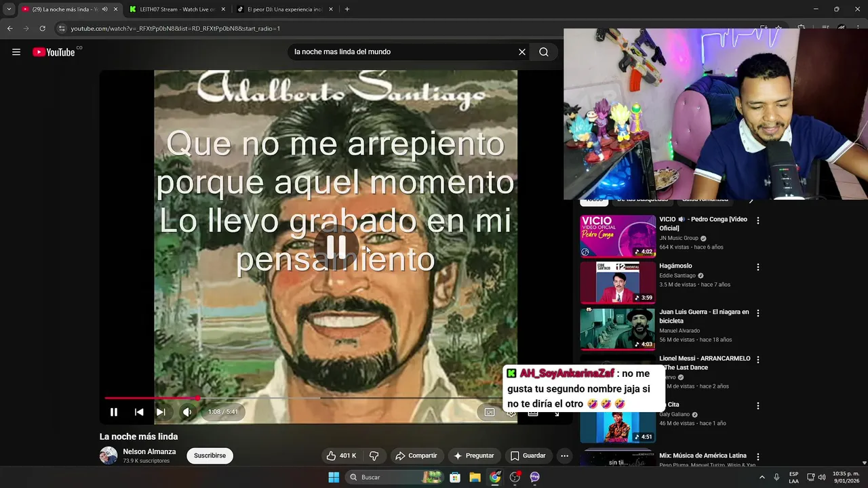
Task: Open options for El niagara en bicicleta
Action: pos(758,313)
